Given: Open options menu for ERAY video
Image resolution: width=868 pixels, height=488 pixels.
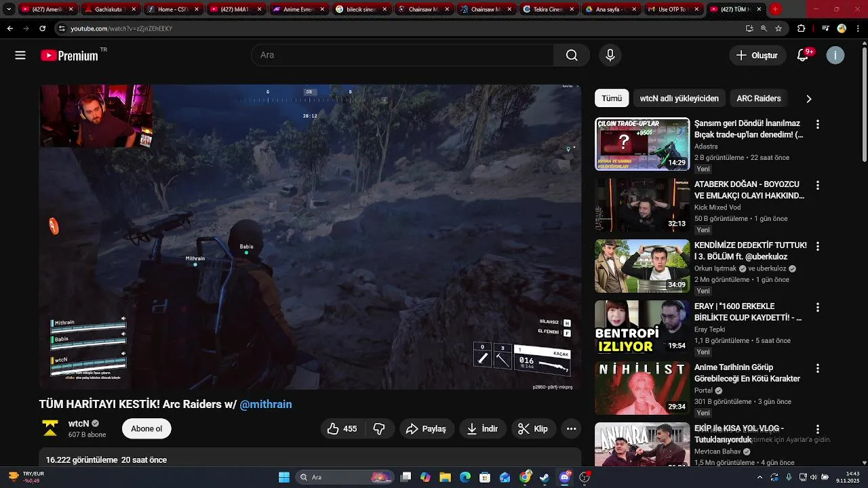Looking at the screenshot, I should 818,308.
